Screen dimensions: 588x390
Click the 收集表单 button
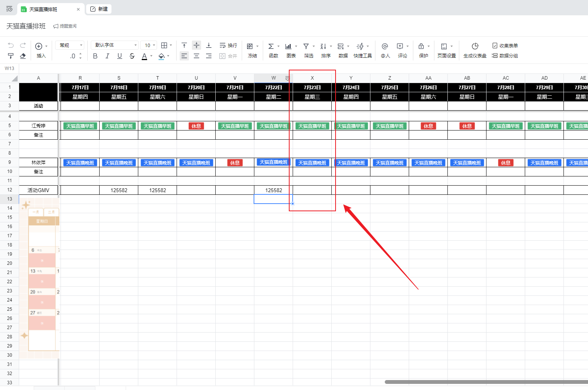pyautogui.click(x=505, y=46)
